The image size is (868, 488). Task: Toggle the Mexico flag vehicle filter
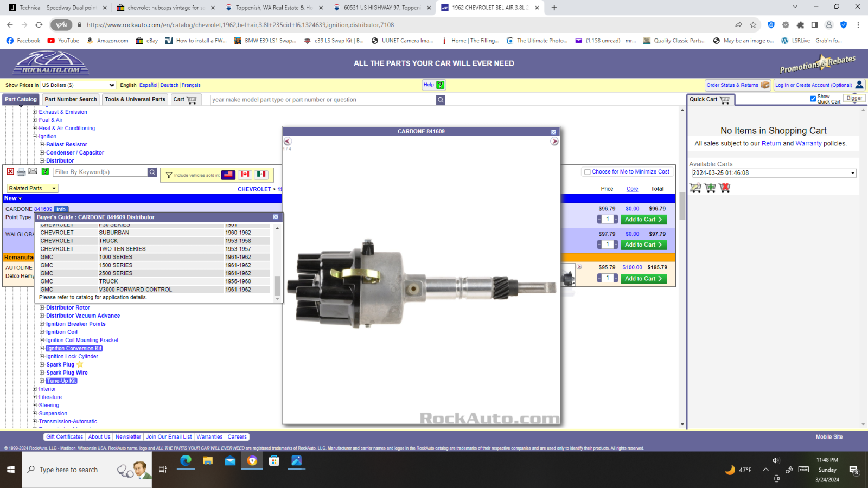click(x=261, y=175)
